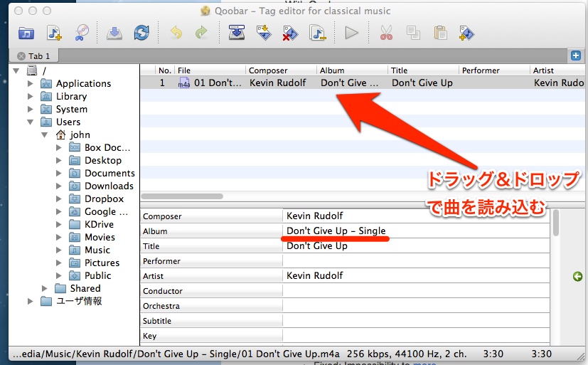
Task: Select the Music folder
Action: (97, 250)
